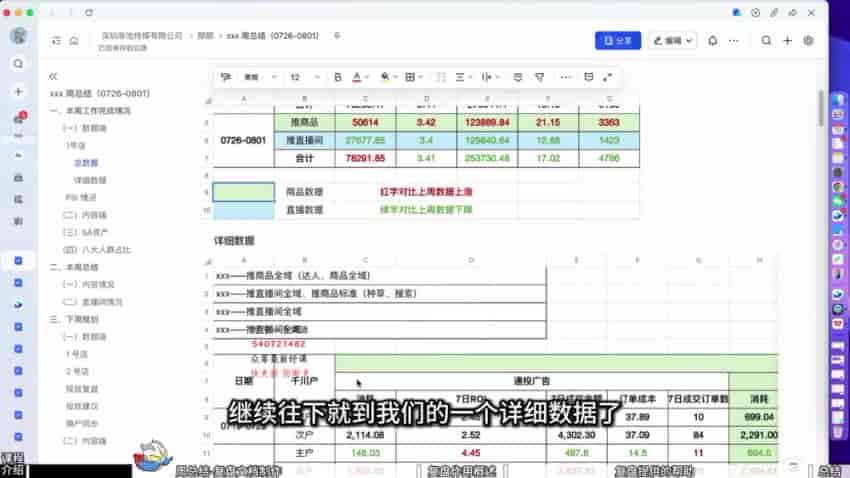Click the merge cells icon

(441, 77)
